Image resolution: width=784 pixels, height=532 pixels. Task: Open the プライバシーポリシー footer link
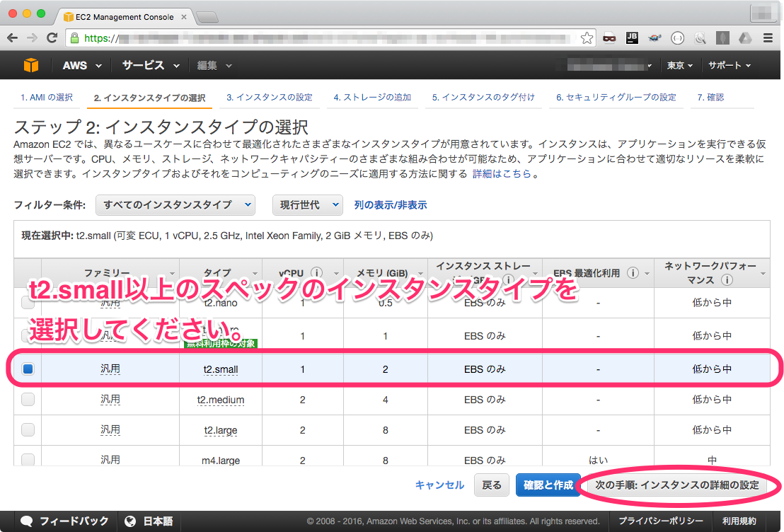click(x=660, y=521)
